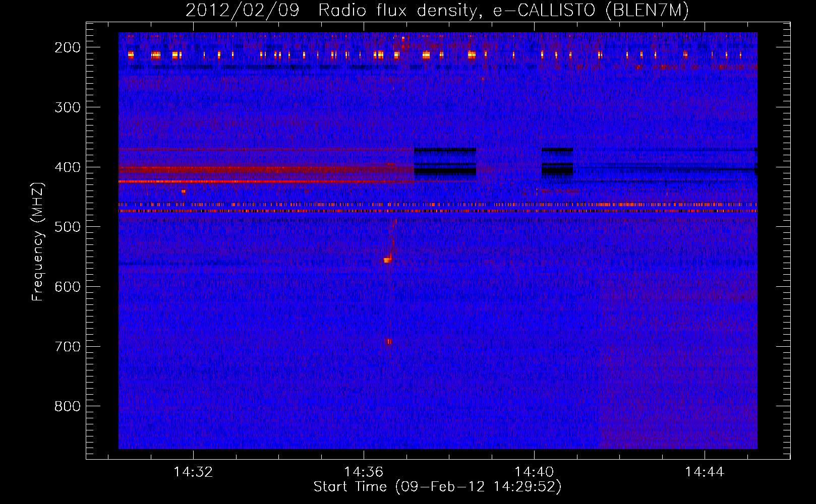The height and width of the screenshot is (504, 816).
Task: Click the 200 frequency tick label
Action: 68,47
